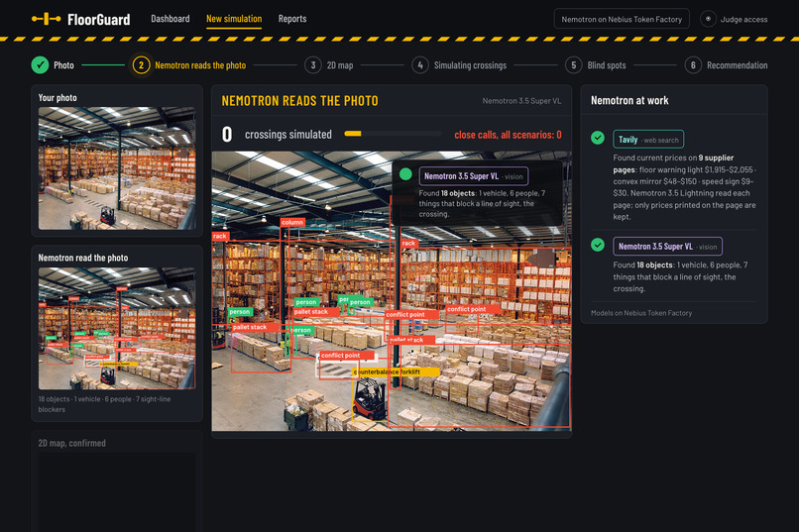Click 'close calls, all scenarios: 0' text
799x532 pixels.
(x=508, y=135)
